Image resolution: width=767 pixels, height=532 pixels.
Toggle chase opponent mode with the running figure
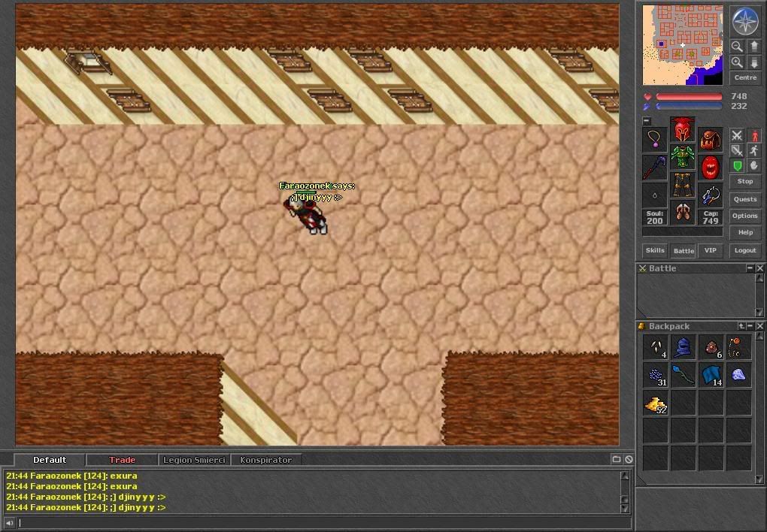[x=754, y=150]
